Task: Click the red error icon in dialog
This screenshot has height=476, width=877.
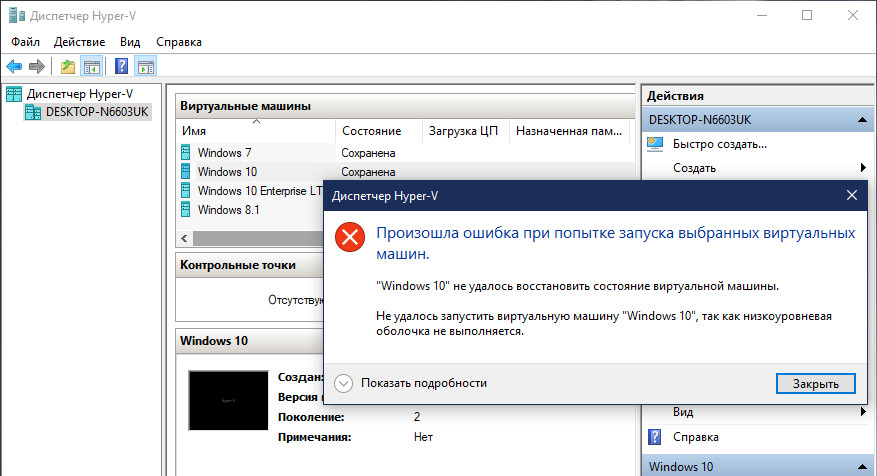Action: pyautogui.click(x=350, y=237)
